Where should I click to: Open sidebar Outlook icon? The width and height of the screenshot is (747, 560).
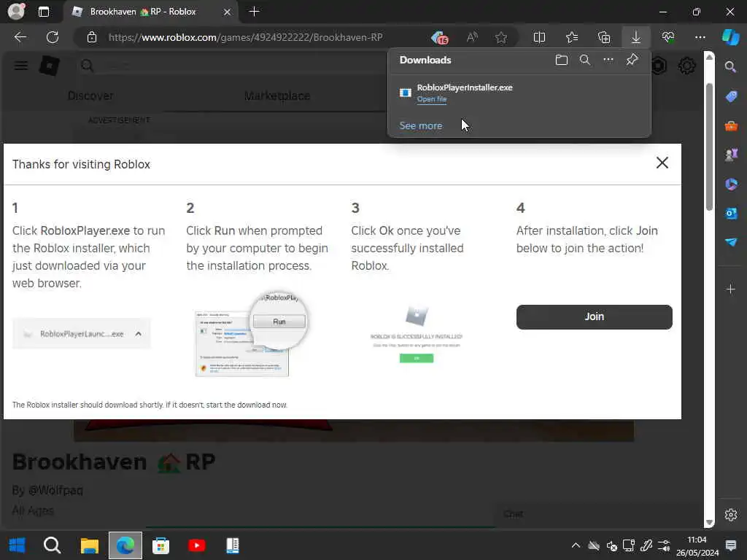pos(730,214)
